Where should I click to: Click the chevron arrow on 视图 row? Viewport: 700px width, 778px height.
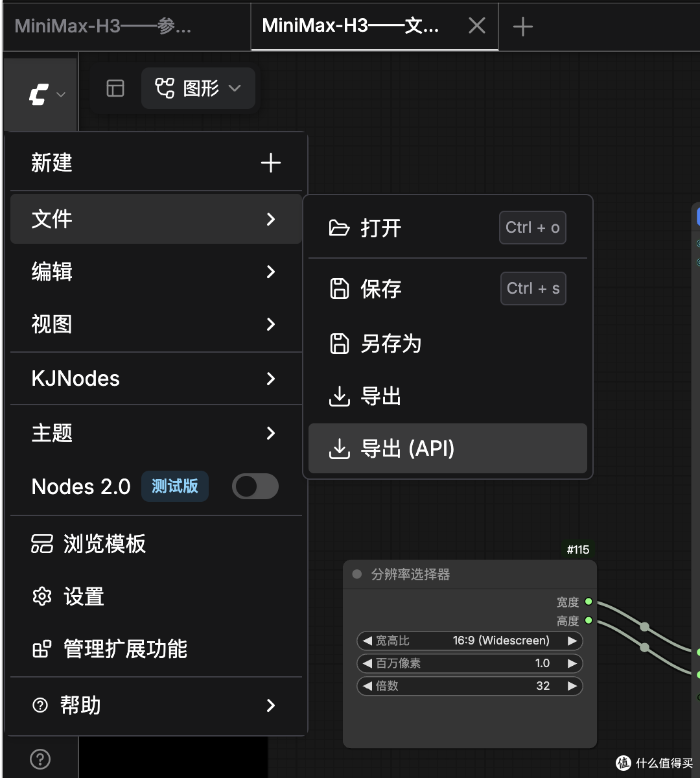click(x=271, y=324)
